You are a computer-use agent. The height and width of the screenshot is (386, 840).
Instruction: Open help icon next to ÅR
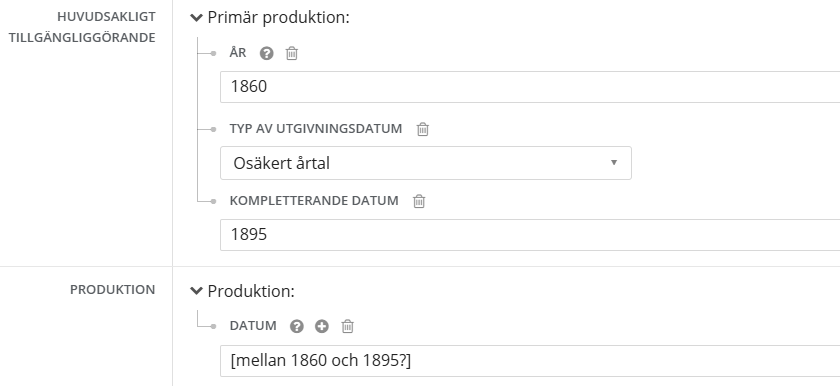(266, 54)
